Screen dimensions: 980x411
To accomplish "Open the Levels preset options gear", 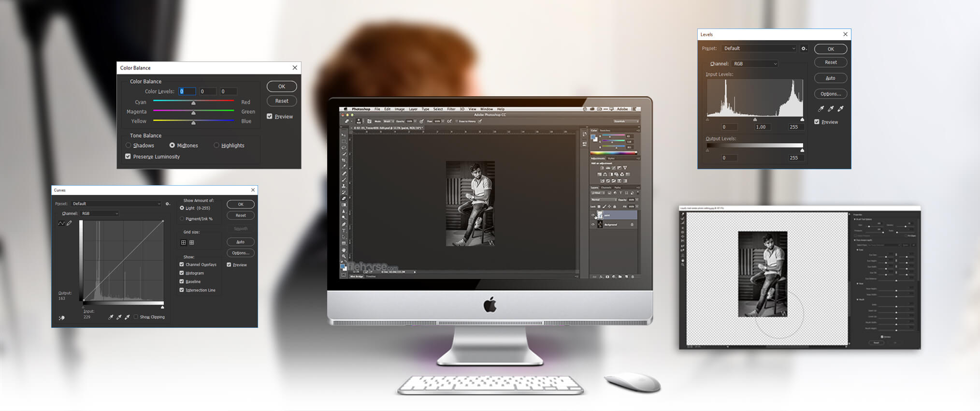I will (x=804, y=48).
